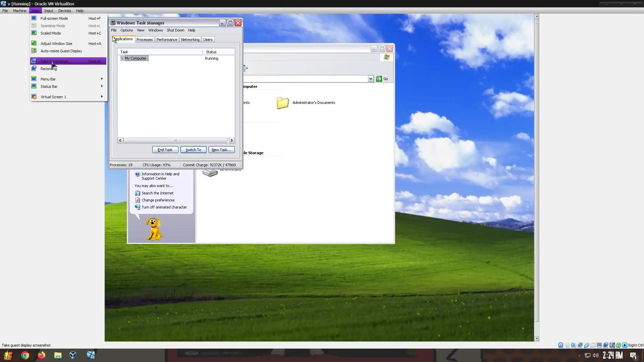Image resolution: width=644 pixels, height=362 pixels.
Task: Click Search the Internet link
Action: pos(157,193)
